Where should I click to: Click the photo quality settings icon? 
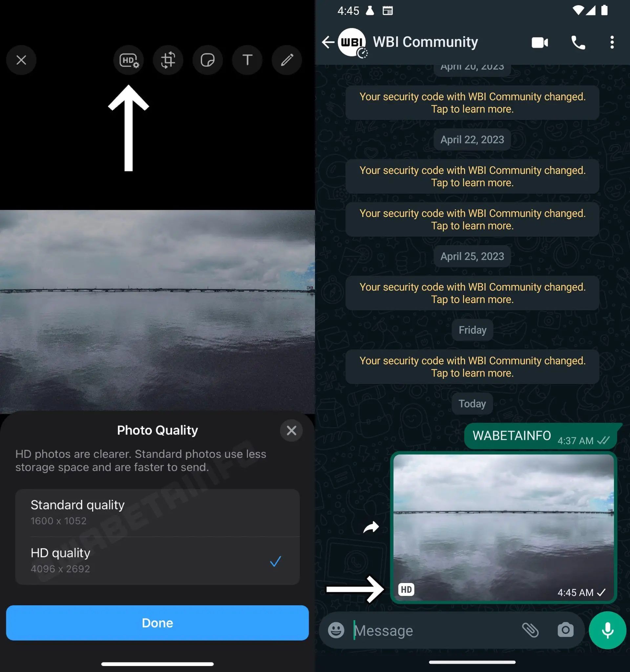click(127, 59)
